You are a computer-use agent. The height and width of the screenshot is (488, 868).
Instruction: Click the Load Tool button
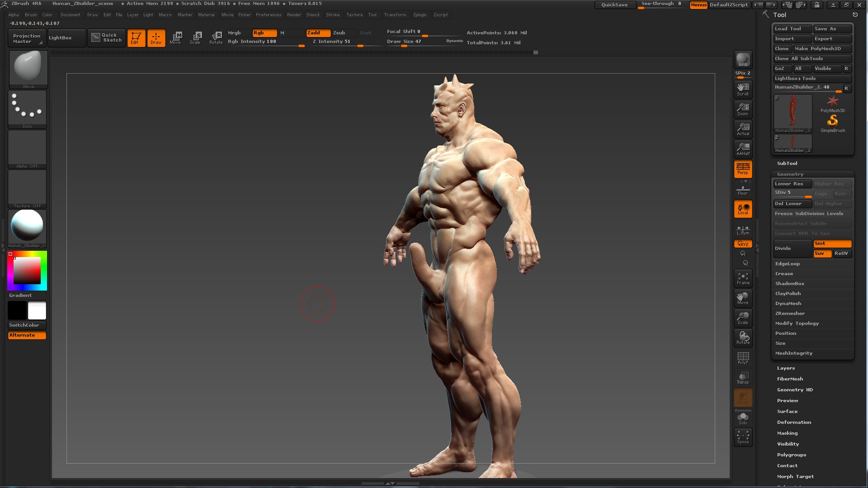792,29
